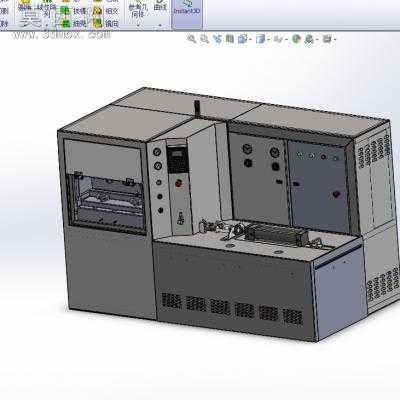Expand the Hide/Show Items dropdown arrow

pos(286,40)
